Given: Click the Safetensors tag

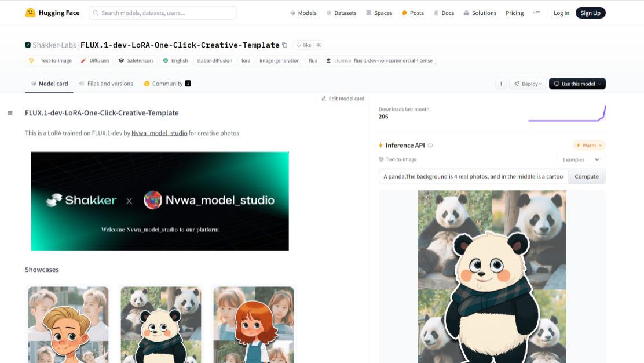Looking at the screenshot, I should 136,60.
